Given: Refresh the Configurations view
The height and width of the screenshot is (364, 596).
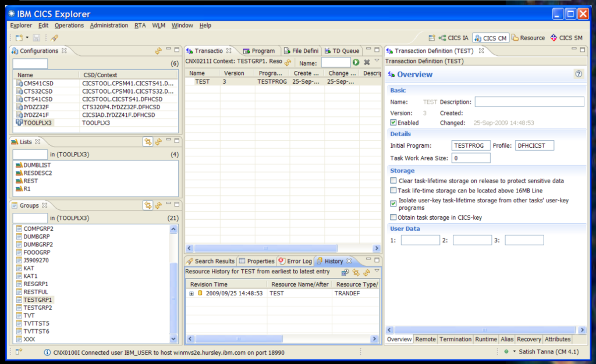Looking at the screenshot, I should 158,51.
